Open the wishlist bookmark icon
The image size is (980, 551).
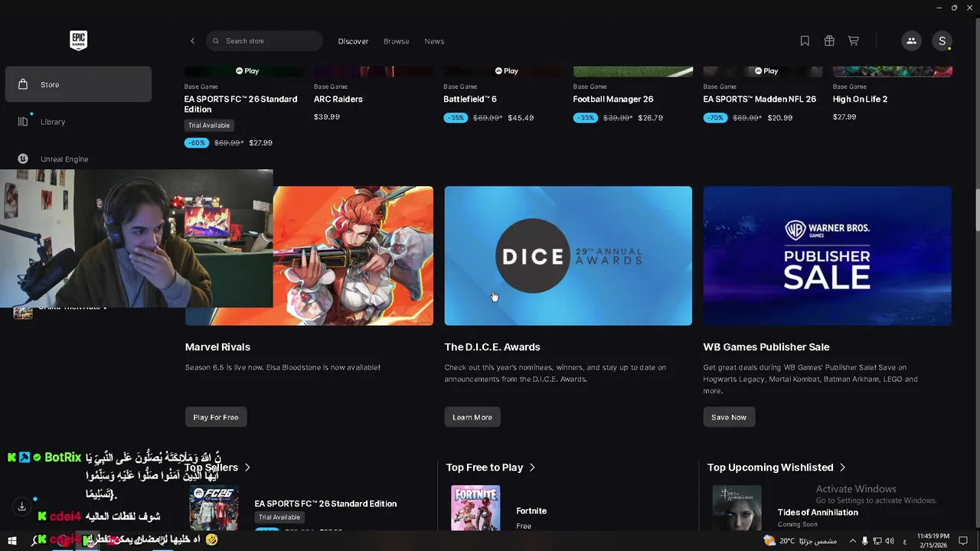(x=805, y=41)
